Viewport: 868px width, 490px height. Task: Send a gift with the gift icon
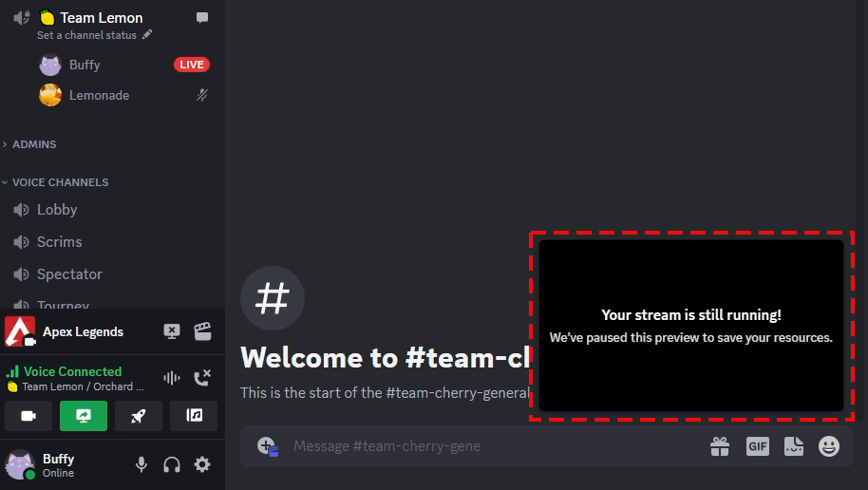(720, 446)
